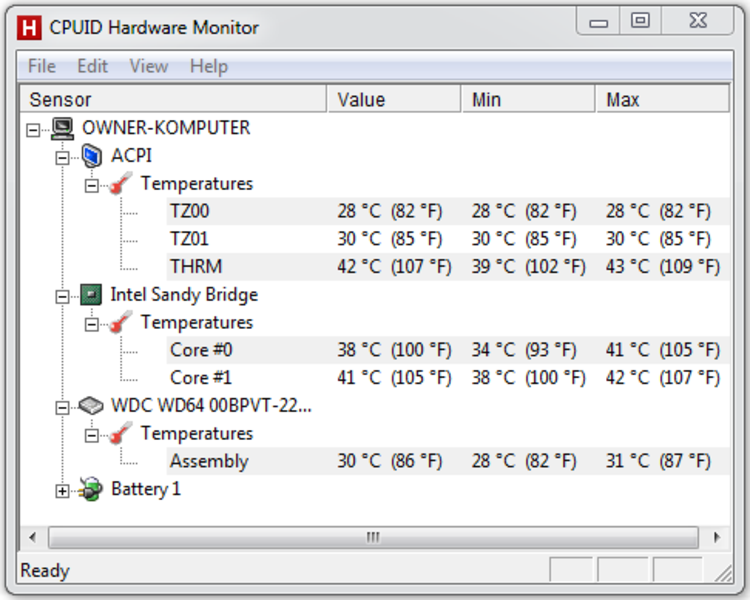Click the Value column header
This screenshot has height=600, width=750.
pos(394,100)
